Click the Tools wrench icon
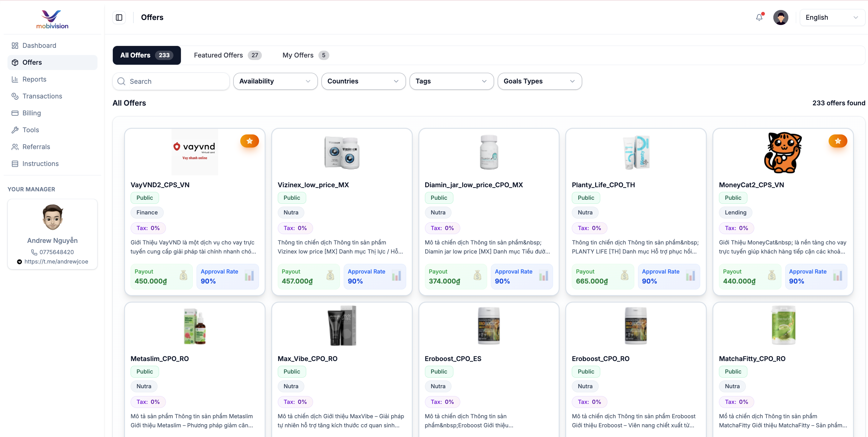Viewport: 868px width, 437px height. [x=15, y=130]
